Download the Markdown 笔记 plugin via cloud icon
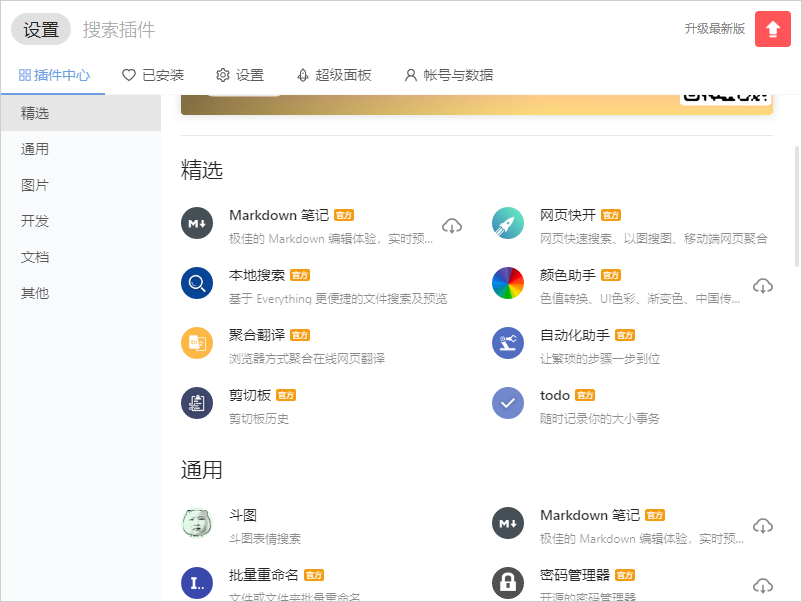The width and height of the screenshot is (802, 602). [x=452, y=226]
